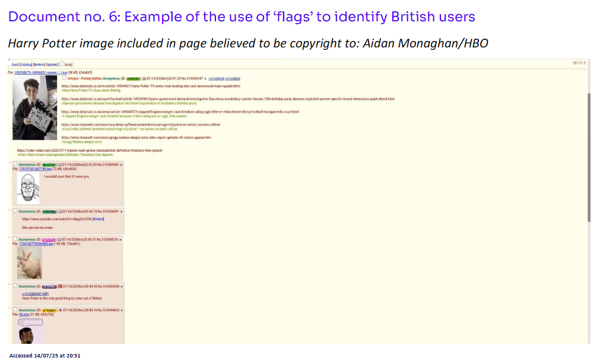Click the Update link in the thread navigation
Image resolution: width=600 pixels, height=364 pixels.
pos(52,65)
